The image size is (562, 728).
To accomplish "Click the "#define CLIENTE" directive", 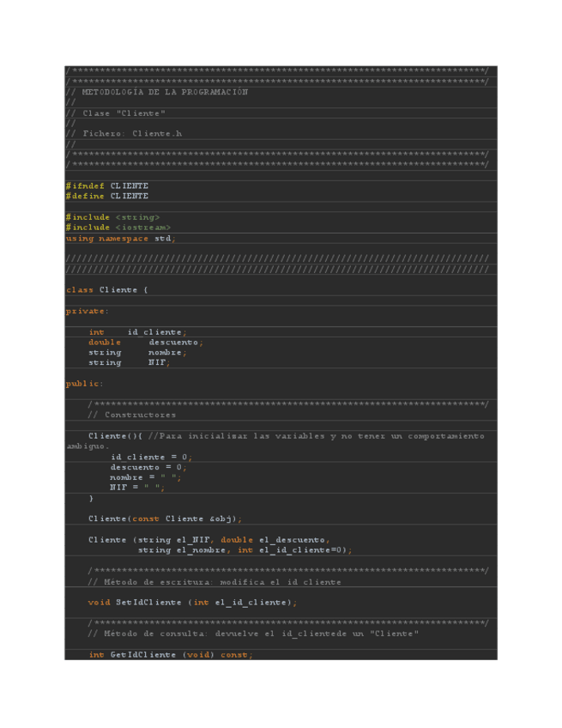I will point(107,197).
